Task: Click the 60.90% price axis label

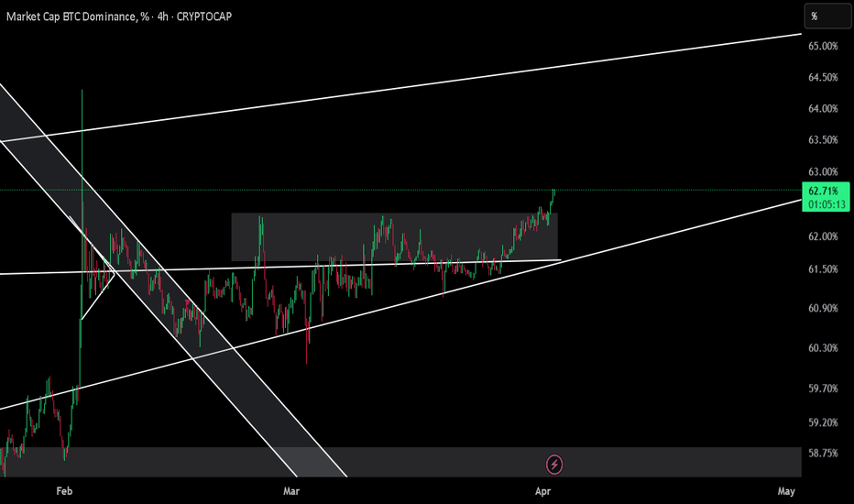Action: (x=823, y=309)
